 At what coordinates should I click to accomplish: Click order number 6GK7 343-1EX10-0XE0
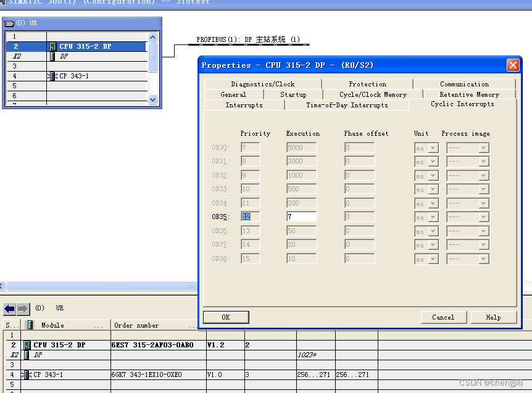[146, 374]
